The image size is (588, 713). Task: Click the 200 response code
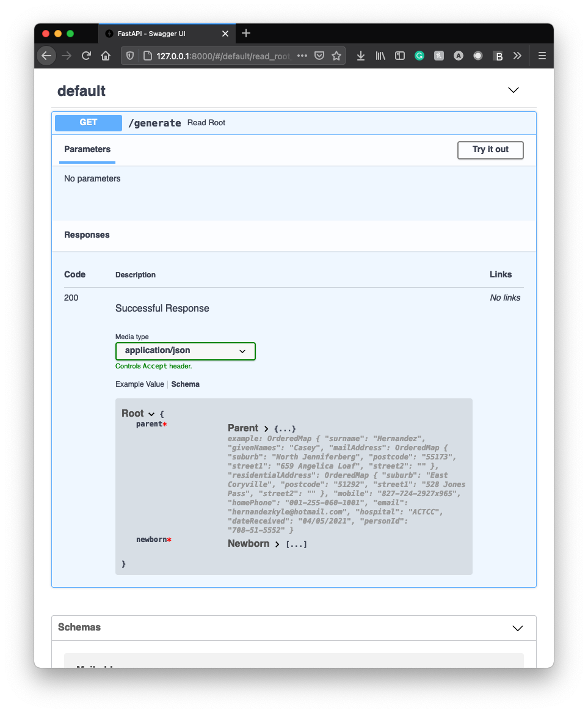pos(71,298)
